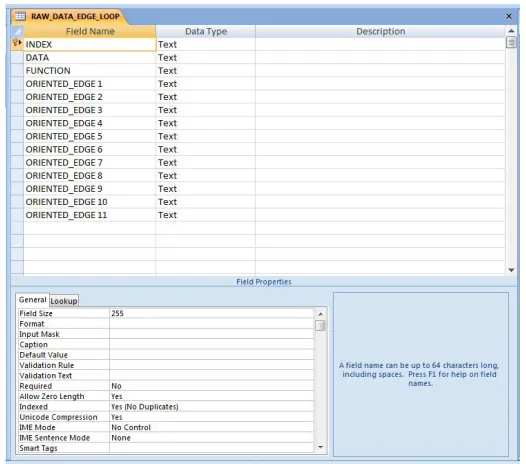This screenshot has width=526, height=464.
Task: Click the Data Type cell for INDEX
Action: point(205,44)
